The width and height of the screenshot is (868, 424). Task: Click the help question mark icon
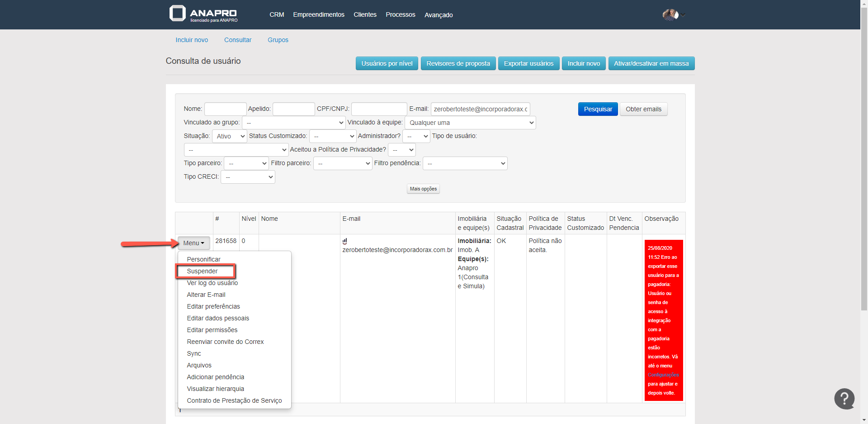pos(844,399)
